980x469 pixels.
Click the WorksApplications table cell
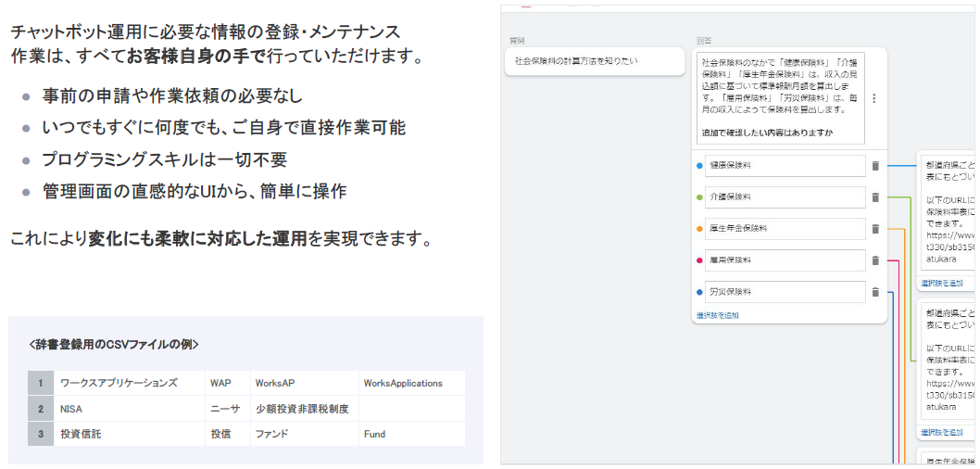(x=412, y=383)
